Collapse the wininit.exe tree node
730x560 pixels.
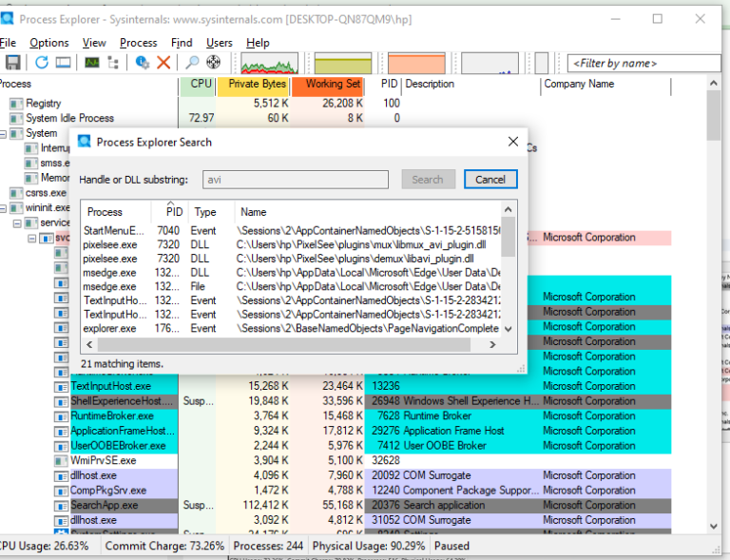point(4,207)
